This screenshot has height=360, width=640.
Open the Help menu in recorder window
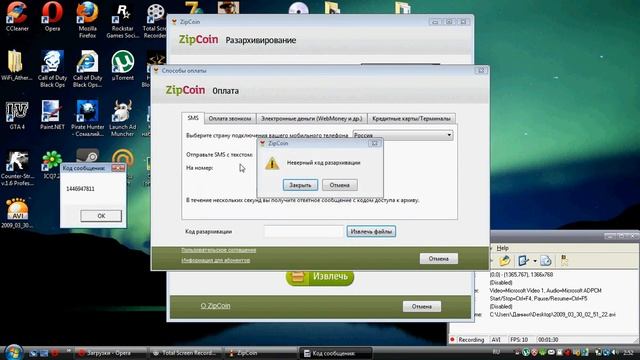pyautogui.click(x=502, y=248)
